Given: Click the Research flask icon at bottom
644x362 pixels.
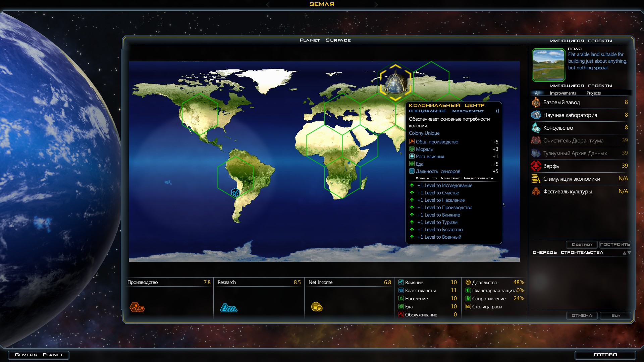Looking at the screenshot, I should tap(229, 307).
